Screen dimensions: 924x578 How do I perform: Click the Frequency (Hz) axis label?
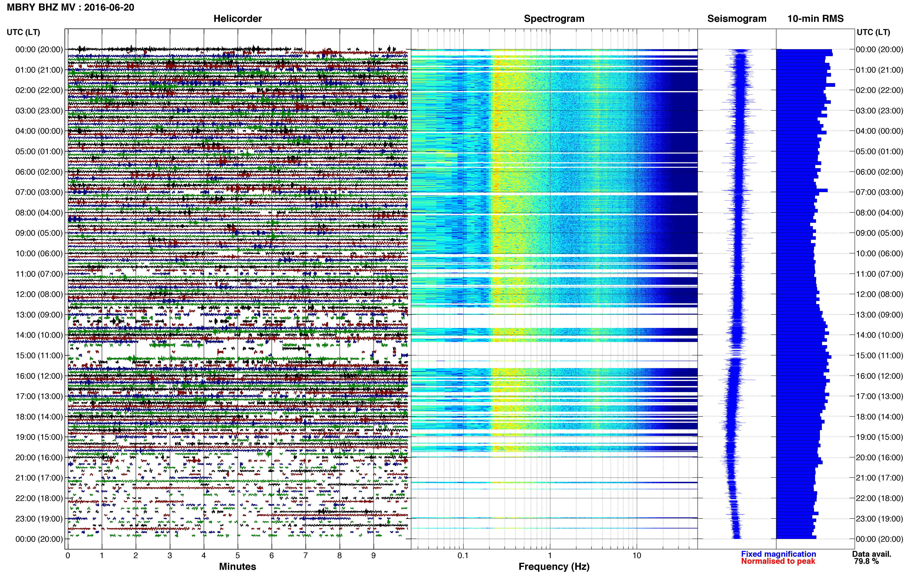(x=554, y=566)
